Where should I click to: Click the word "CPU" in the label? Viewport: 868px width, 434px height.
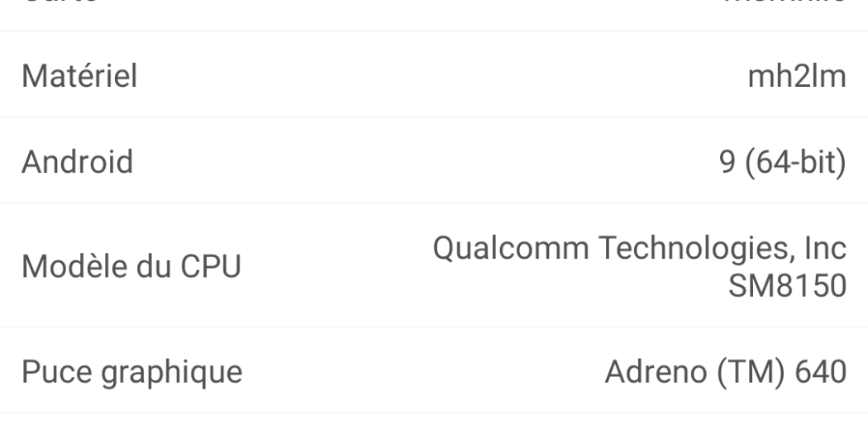[212, 266]
